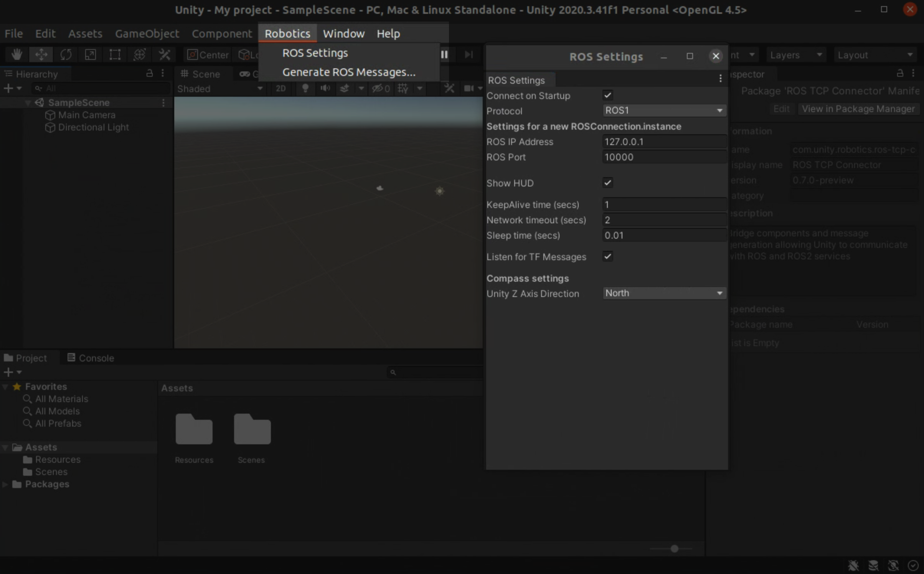Mute scene audio in the Scene view
This screenshot has width=924, height=574.
pyautogui.click(x=325, y=89)
